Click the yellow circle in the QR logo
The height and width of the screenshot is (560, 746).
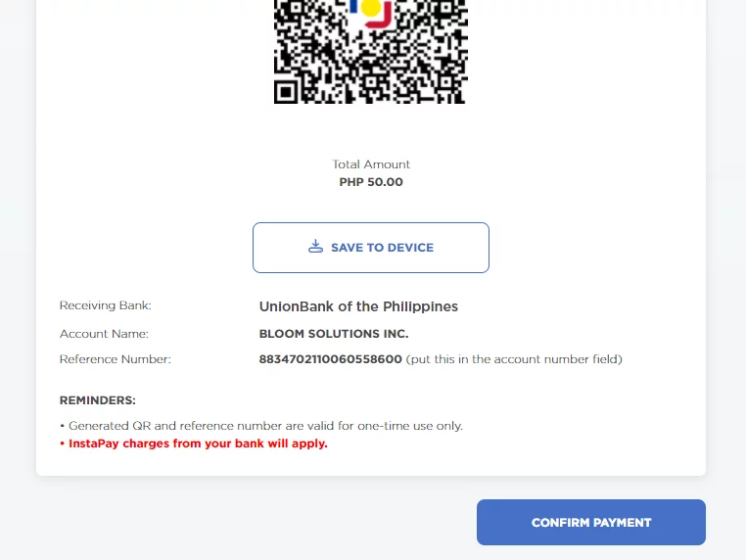click(370, 8)
